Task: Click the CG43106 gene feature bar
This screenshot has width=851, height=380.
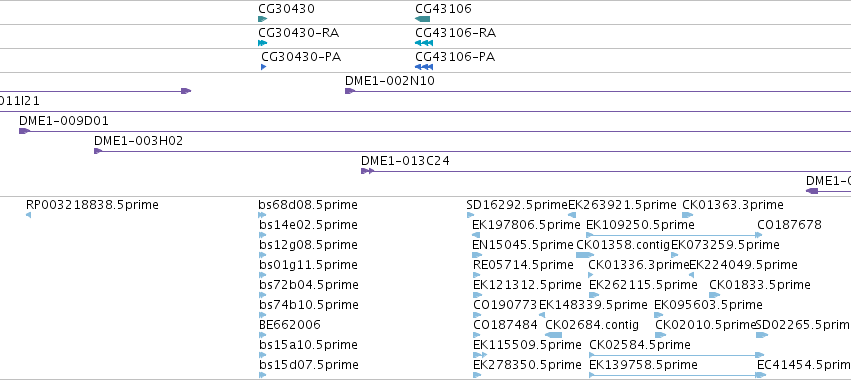Action: 422,19
